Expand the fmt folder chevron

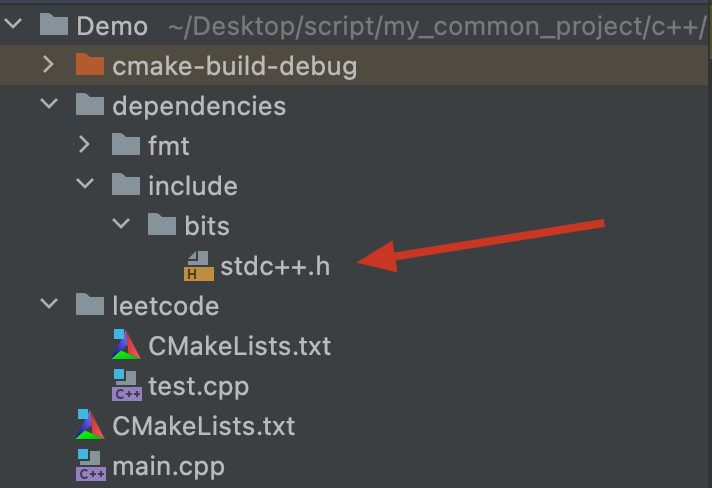[x=84, y=144]
